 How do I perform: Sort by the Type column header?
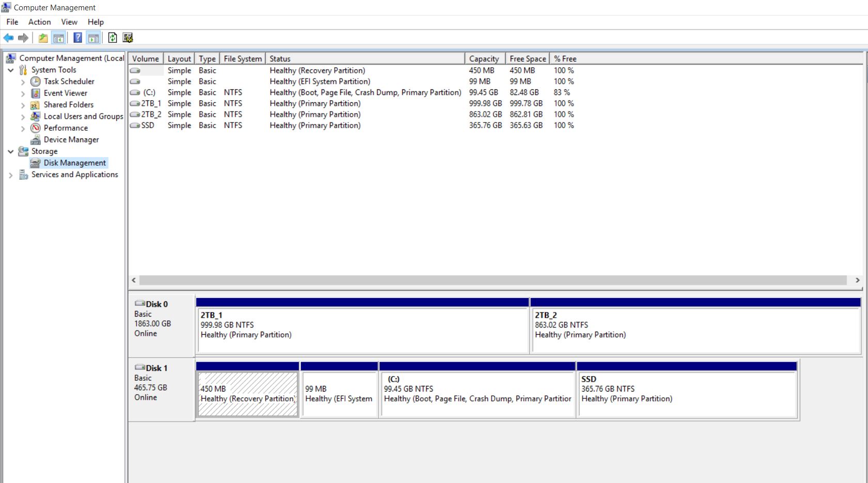tap(208, 58)
